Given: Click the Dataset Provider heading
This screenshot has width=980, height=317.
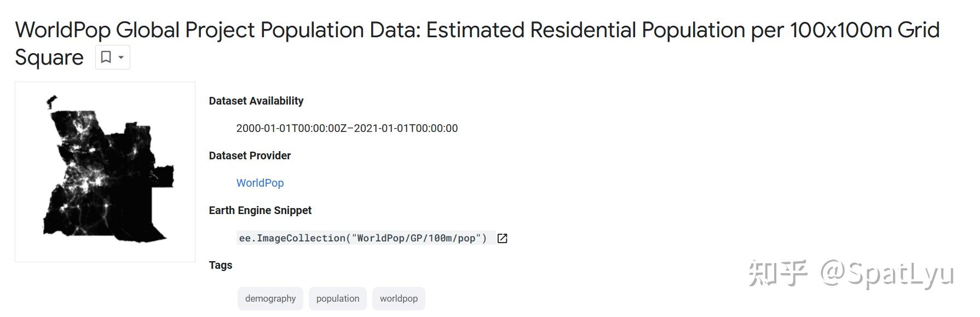Looking at the screenshot, I should tap(250, 155).
